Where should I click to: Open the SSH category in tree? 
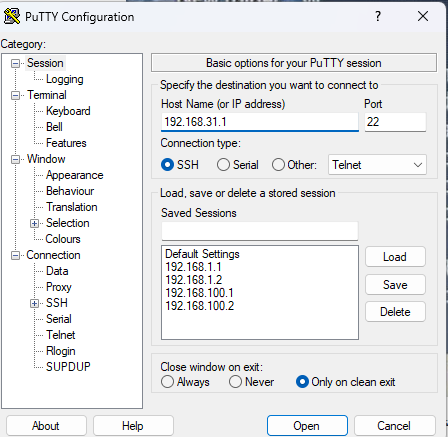[x=57, y=303]
